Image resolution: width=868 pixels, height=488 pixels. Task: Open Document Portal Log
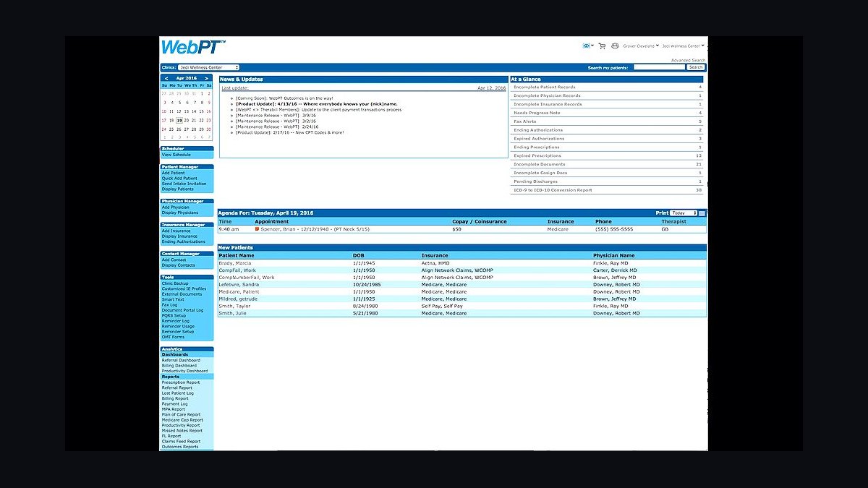click(x=182, y=310)
